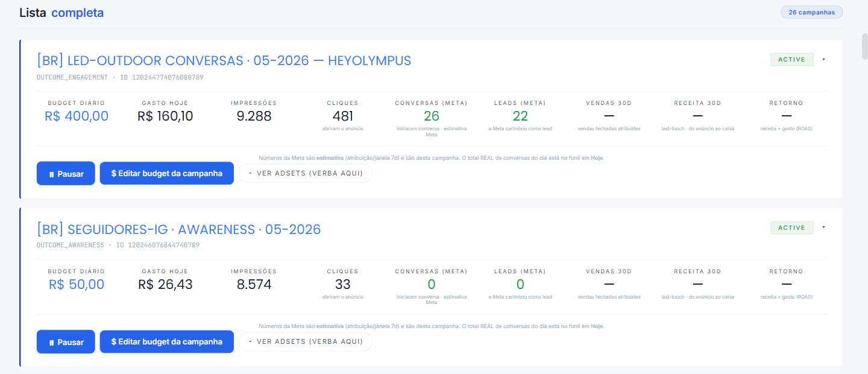Viewport: 868px width, 374px height.
Task: Click the R$ 50,00 daily budget value
Action: pyautogui.click(x=77, y=284)
